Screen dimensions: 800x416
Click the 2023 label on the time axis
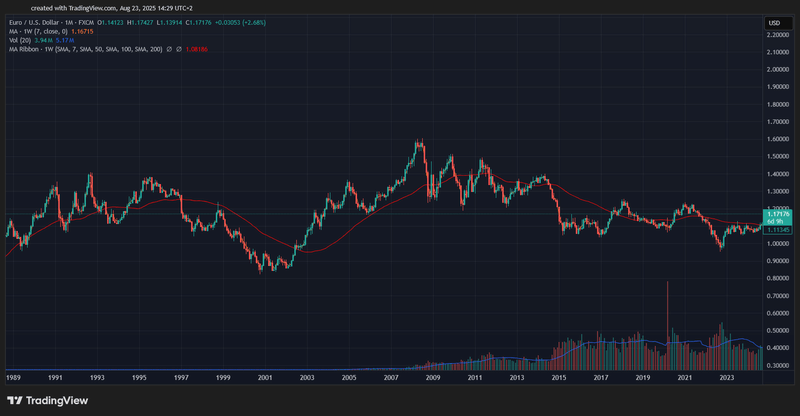tap(727, 378)
